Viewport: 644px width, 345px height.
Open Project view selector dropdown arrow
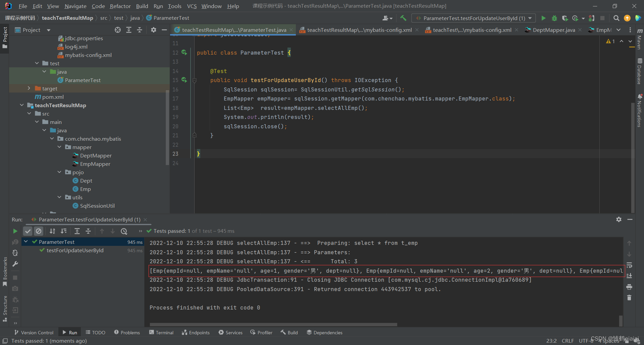pos(49,30)
